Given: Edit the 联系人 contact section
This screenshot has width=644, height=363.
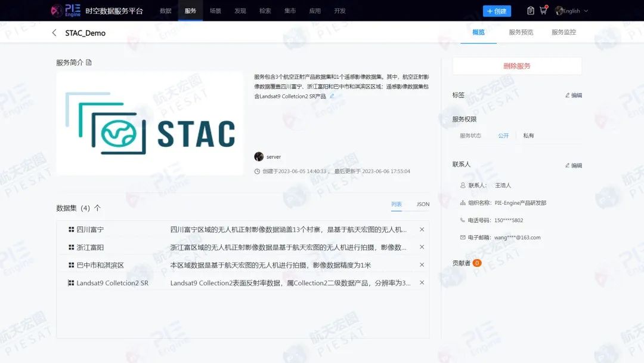Looking at the screenshot, I should coord(574,165).
